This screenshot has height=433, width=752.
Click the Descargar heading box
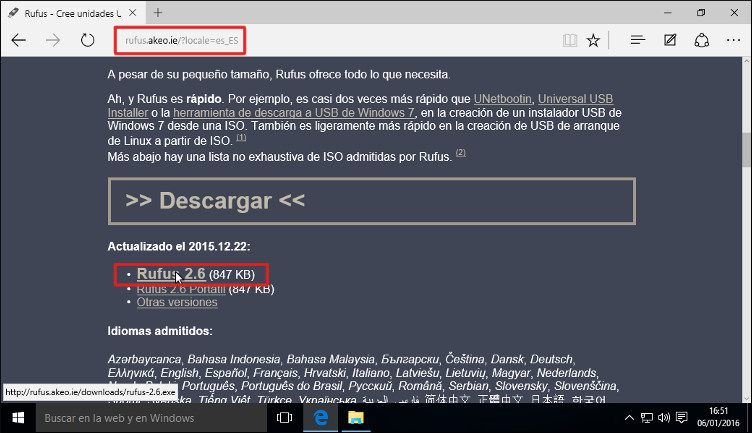[x=372, y=201]
